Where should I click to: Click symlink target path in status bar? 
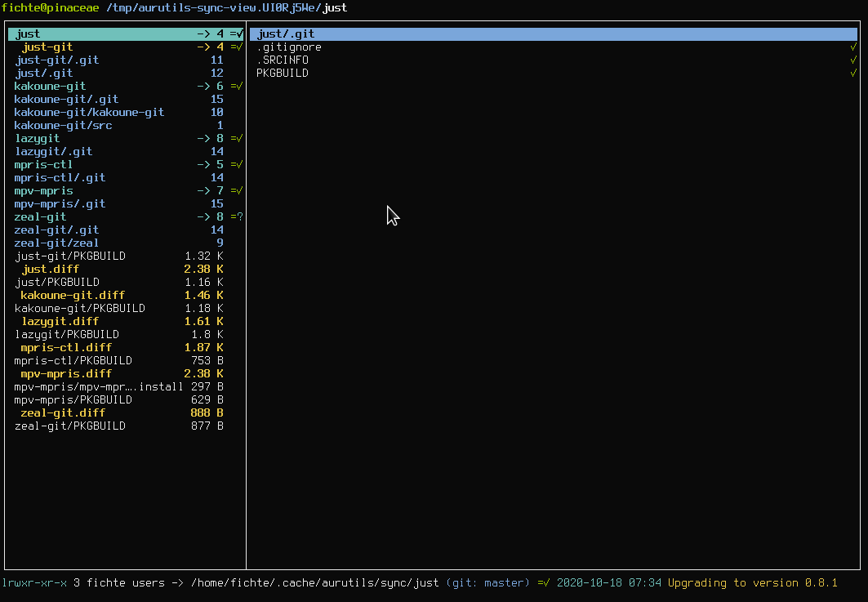tap(315, 583)
